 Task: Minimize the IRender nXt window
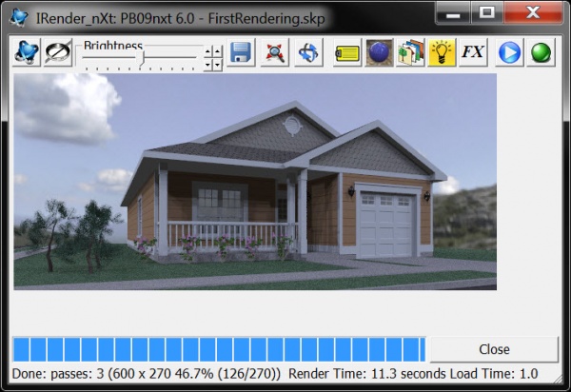coord(453,13)
